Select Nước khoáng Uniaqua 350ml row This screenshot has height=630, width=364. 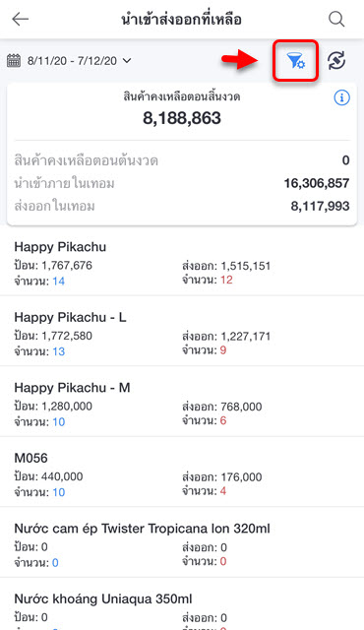tap(182, 606)
